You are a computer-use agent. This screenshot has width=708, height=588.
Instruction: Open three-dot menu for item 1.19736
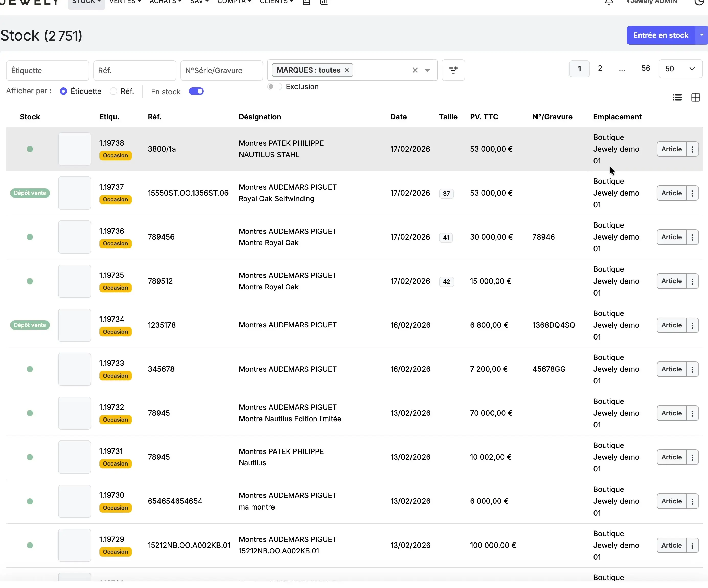coord(692,237)
